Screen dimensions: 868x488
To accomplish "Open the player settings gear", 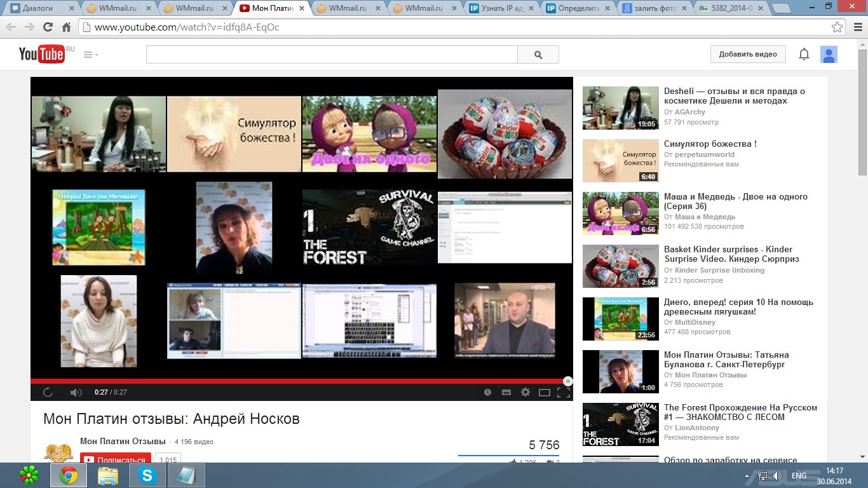I will pyautogui.click(x=526, y=393).
